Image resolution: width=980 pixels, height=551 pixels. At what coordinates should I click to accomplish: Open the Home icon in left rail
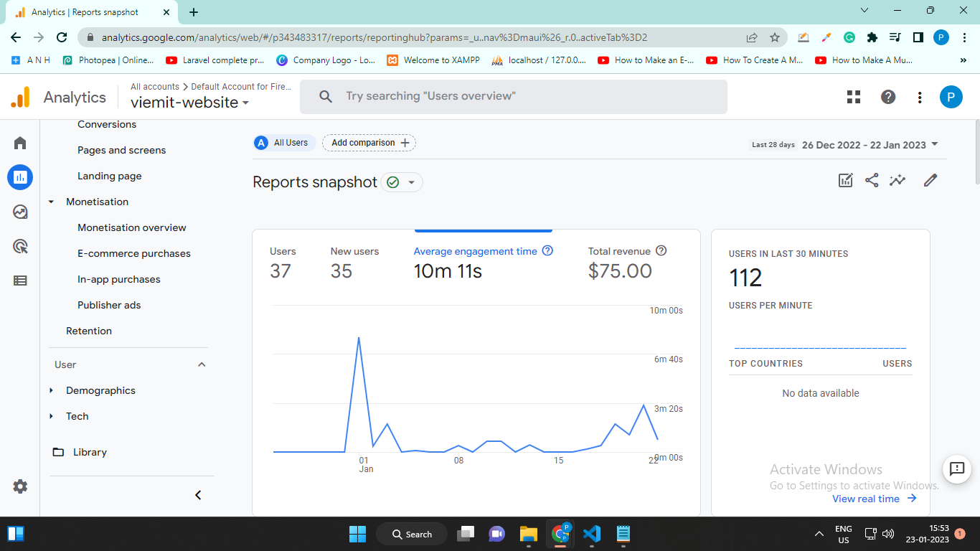[x=20, y=143]
